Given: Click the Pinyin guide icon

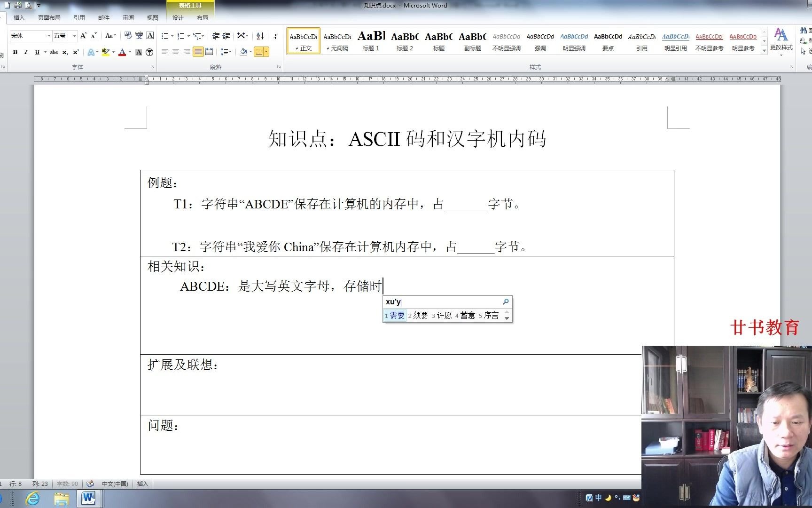Looking at the screenshot, I should point(139,36).
